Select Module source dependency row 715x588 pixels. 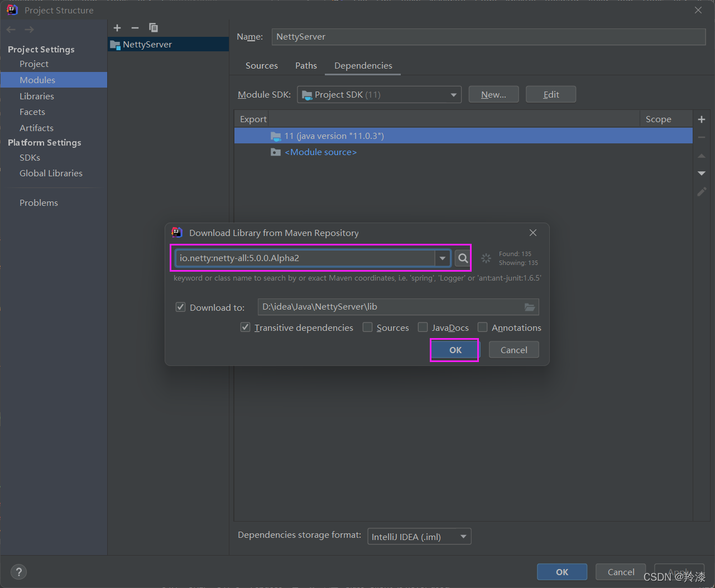(463, 152)
